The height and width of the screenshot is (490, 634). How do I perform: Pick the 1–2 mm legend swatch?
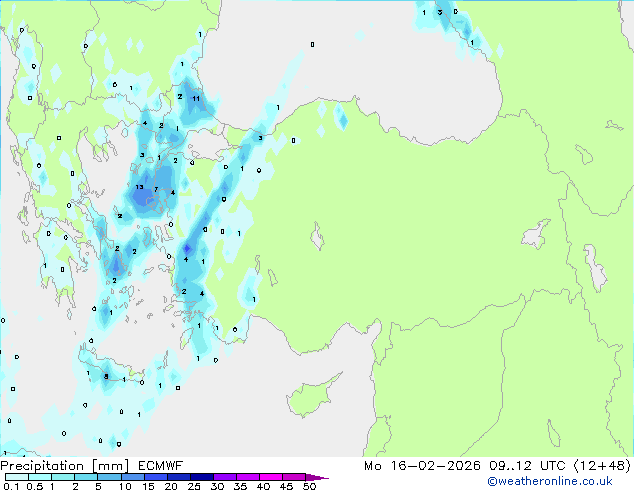63,477
